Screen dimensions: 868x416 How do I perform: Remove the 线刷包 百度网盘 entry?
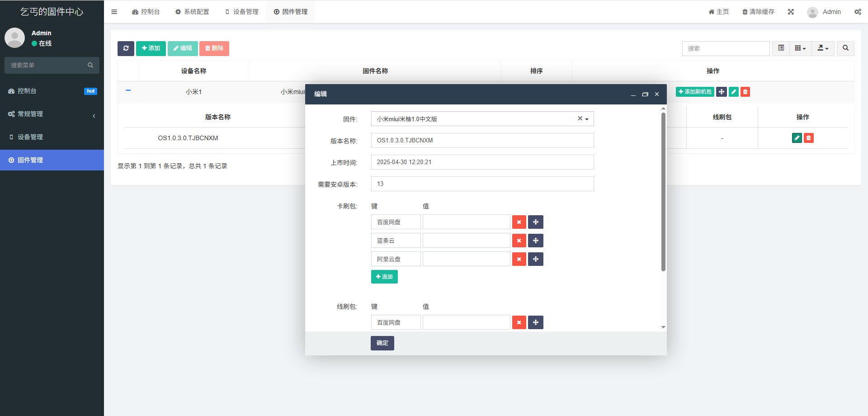pyautogui.click(x=519, y=322)
